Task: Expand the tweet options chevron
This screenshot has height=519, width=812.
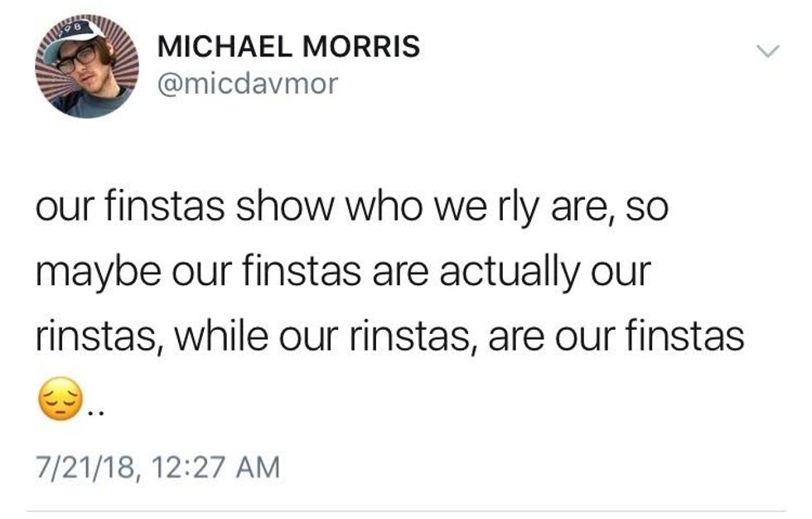Action: tap(769, 52)
